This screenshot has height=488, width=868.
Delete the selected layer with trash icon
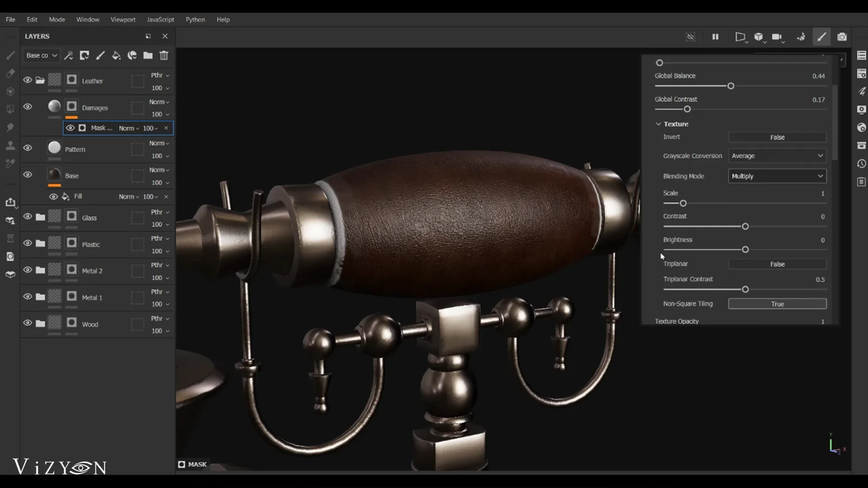[163, 55]
